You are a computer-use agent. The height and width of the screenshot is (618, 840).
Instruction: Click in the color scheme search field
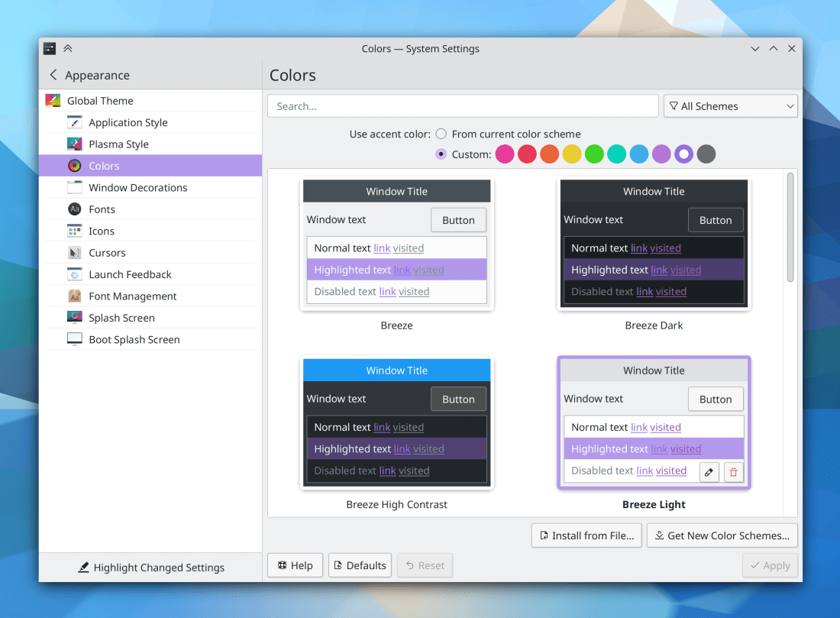[462, 106]
